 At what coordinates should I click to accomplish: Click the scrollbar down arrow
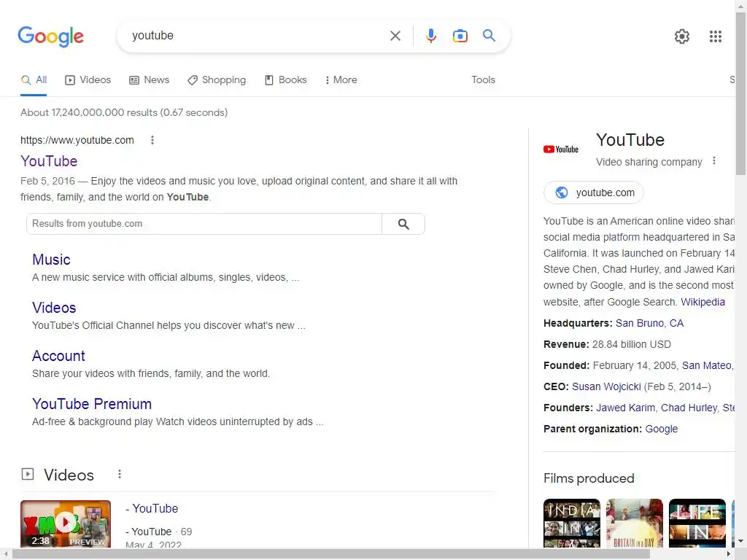pos(741,542)
